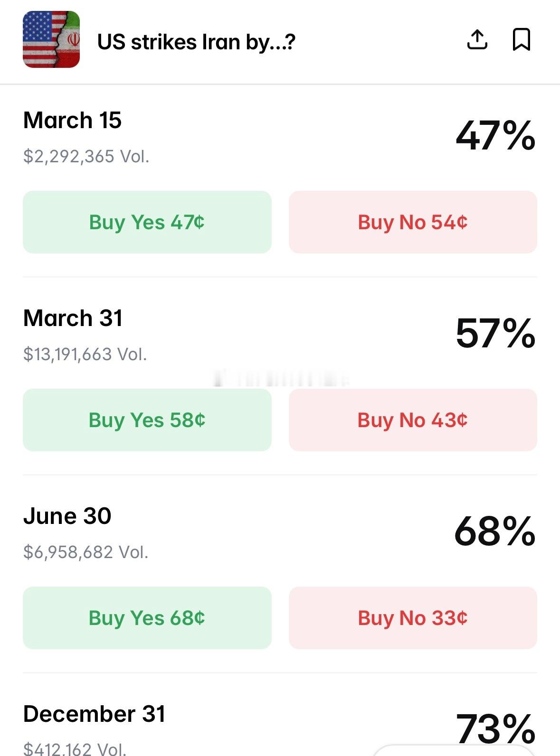Open the March 15 market row

pos(73,121)
